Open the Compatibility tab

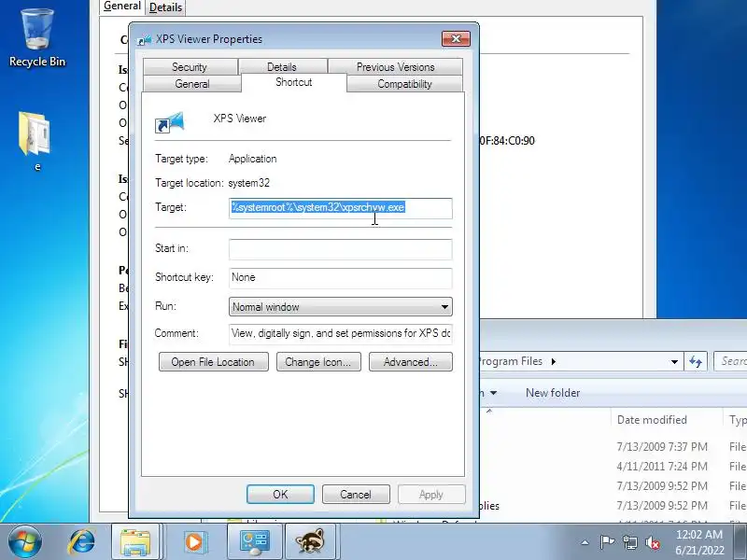click(x=404, y=84)
